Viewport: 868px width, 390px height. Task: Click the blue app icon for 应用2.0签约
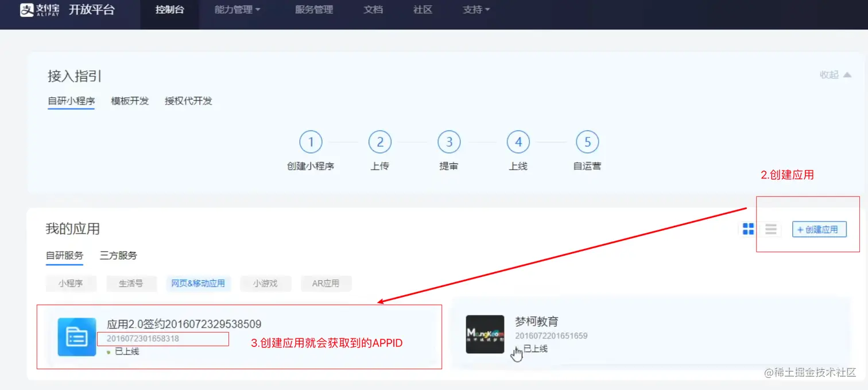77,337
